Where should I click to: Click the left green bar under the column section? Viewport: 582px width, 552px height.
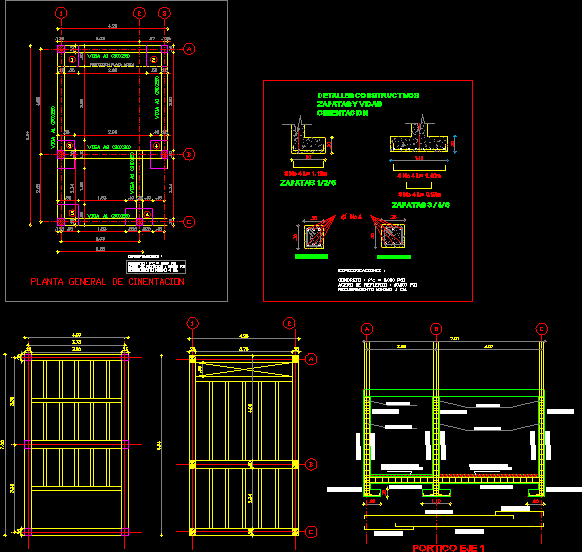pyautogui.click(x=311, y=257)
